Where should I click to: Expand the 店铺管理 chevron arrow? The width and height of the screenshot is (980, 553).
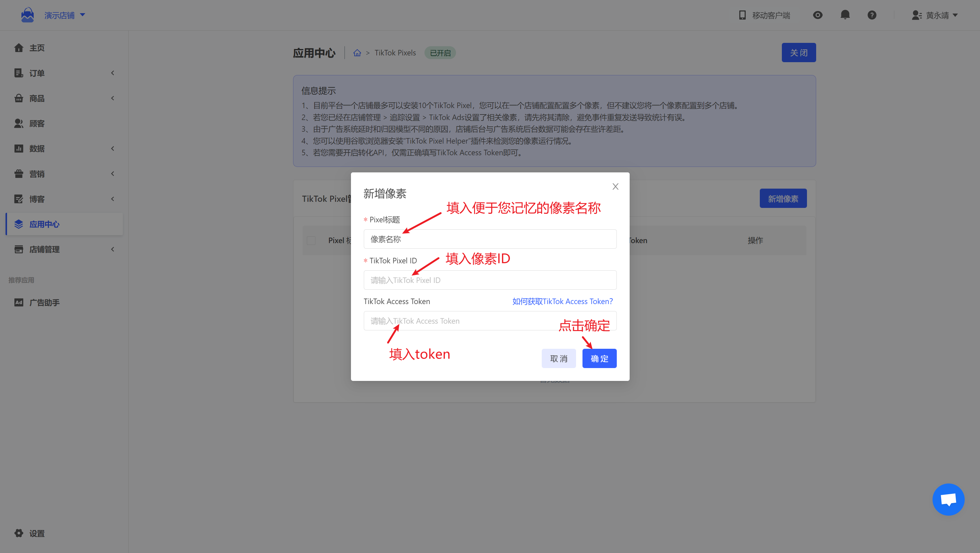point(113,249)
